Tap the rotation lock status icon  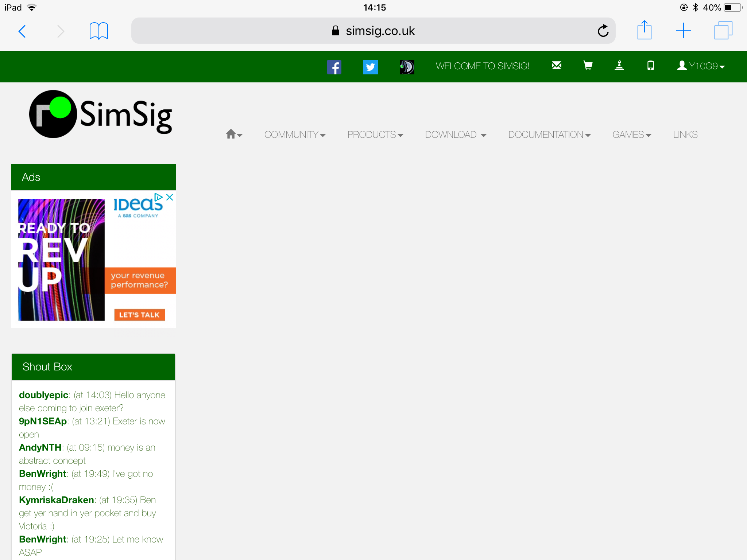pyautogui.click(x=684, y=7)
